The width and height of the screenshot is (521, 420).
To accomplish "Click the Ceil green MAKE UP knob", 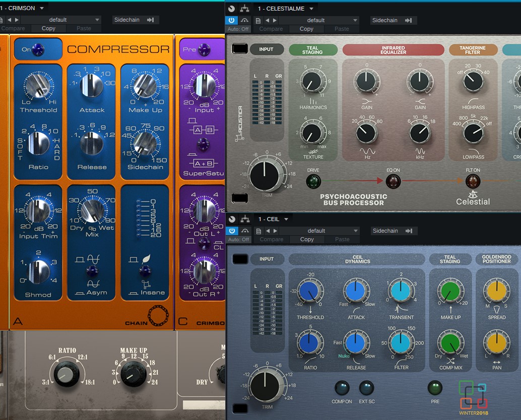I will tap(450, 291).
